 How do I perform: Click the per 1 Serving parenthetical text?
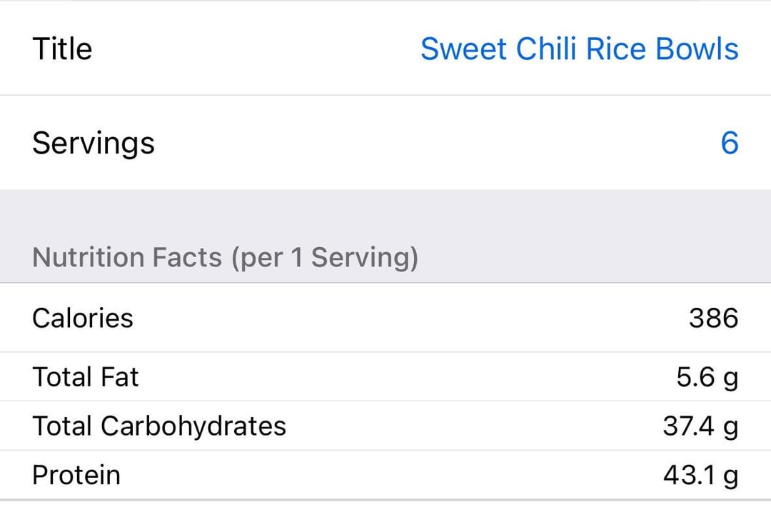click(x=324, y=257)
